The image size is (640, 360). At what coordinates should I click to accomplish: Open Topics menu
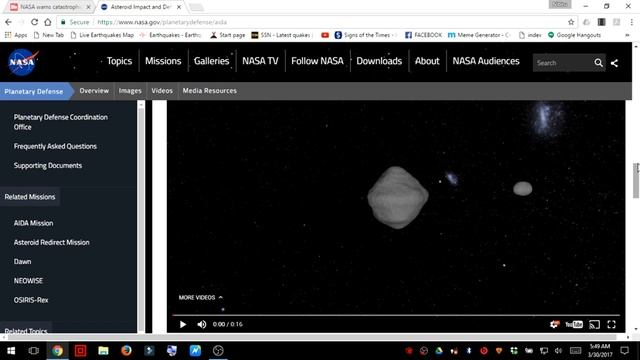pos(119,61)
